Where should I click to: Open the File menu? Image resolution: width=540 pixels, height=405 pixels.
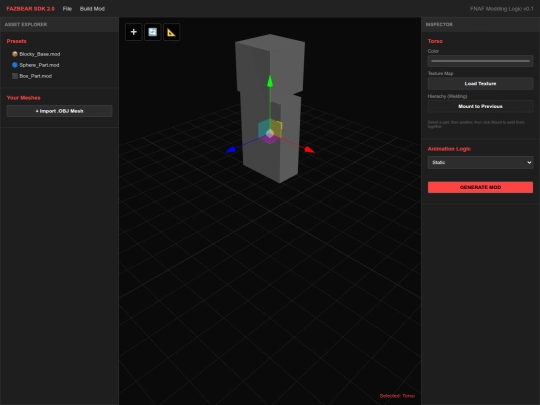coord(67,9)
